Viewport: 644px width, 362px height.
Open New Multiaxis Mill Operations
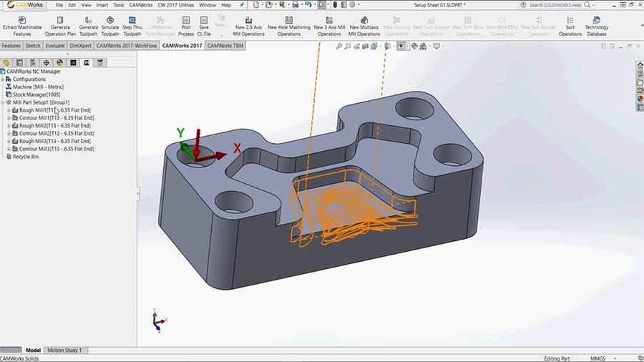tap(364, 26)
